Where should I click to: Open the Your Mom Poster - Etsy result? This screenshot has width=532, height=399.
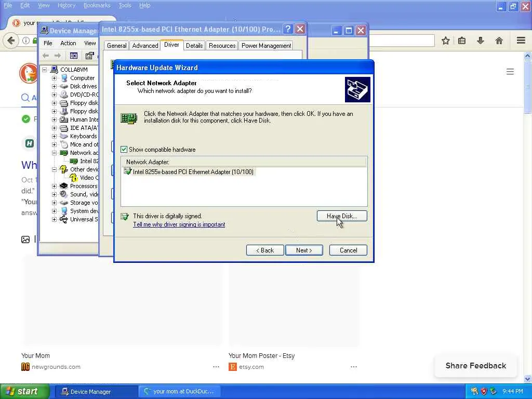click(x=262, y=355)
